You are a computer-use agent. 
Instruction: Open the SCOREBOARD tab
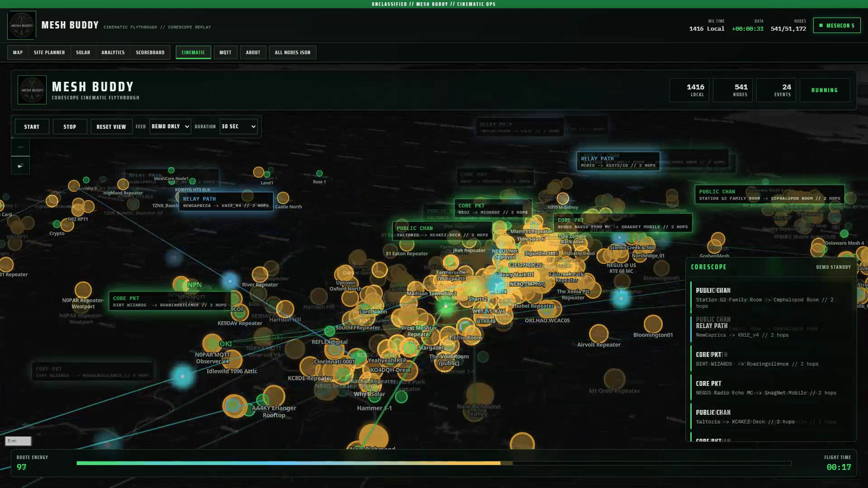(150, 52)
